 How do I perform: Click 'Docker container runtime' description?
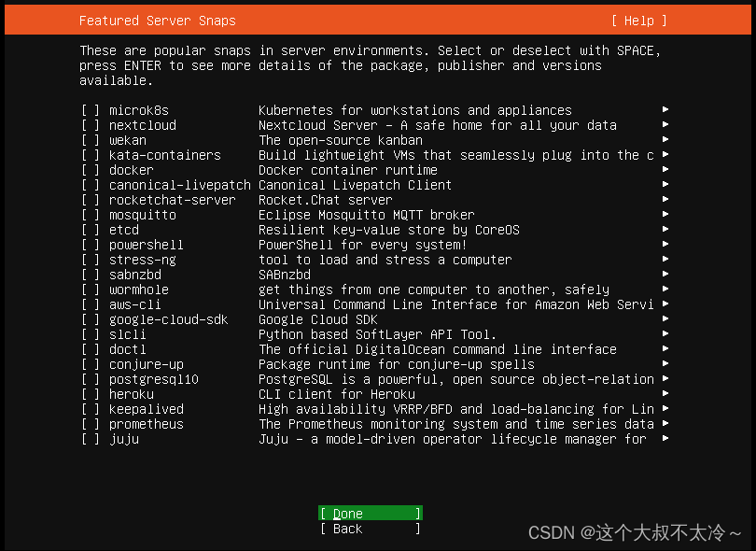(x=347, y=170)
